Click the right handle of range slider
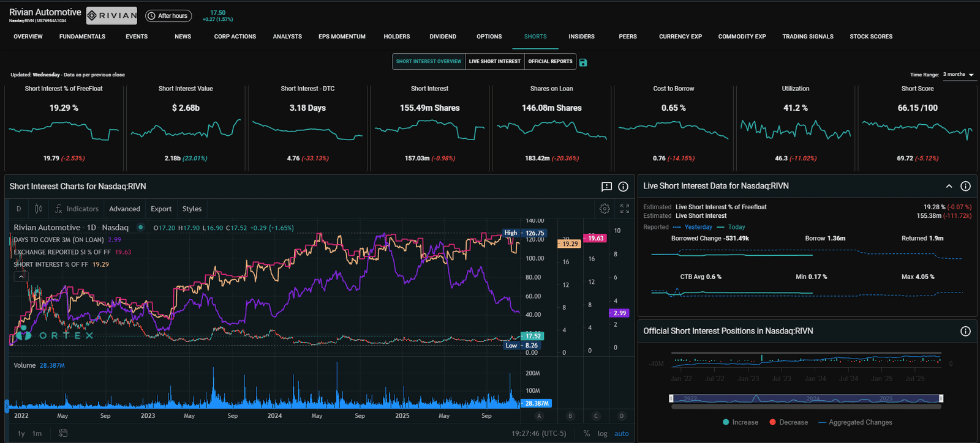The height and width of the screenshot is (443, 980). pos(941,398)
